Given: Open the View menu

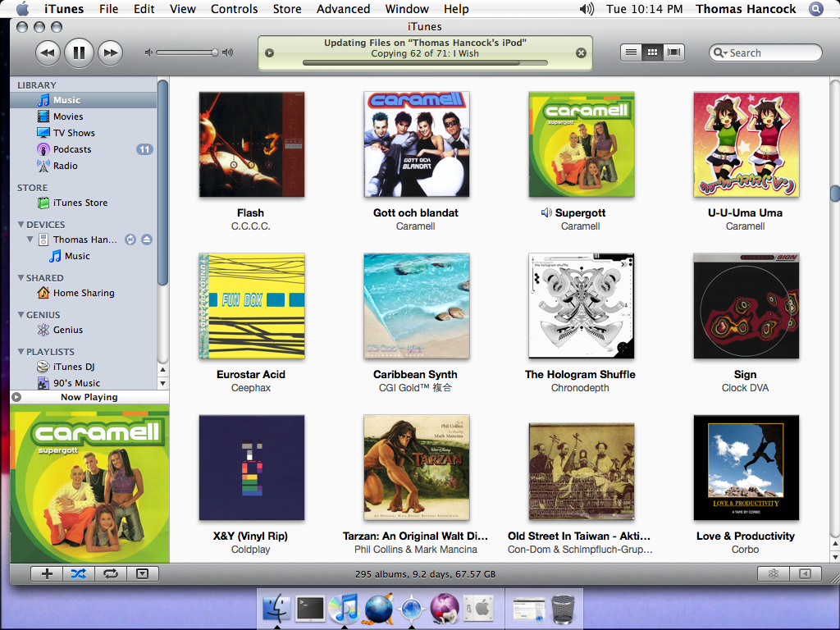Looking at the screenshot, I should click(x=183, y=9).
